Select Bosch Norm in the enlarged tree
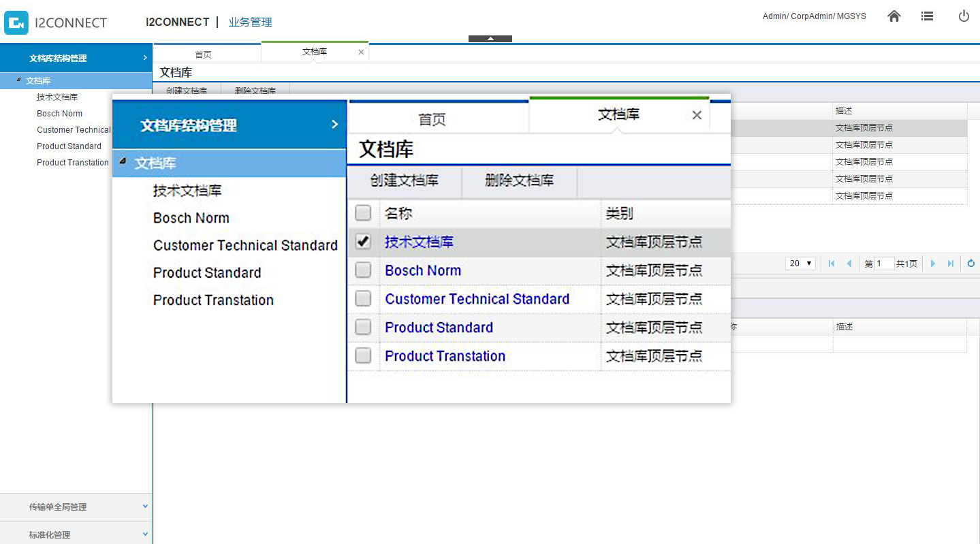The image size is (980, 544). [191, 218]
